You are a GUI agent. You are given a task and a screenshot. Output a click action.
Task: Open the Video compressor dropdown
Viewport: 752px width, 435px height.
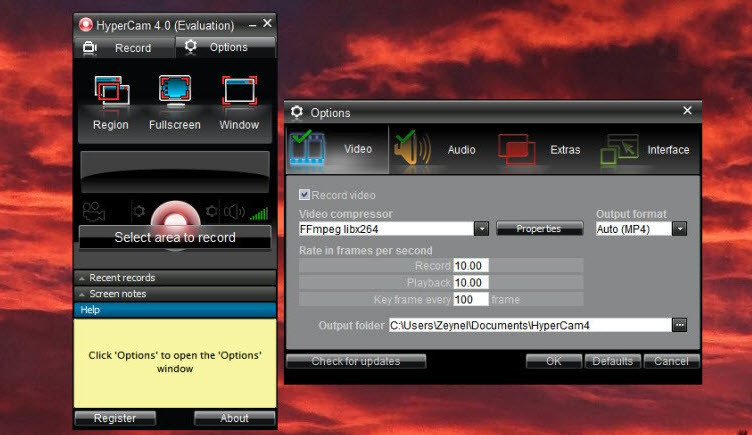[x=481, y=229]
